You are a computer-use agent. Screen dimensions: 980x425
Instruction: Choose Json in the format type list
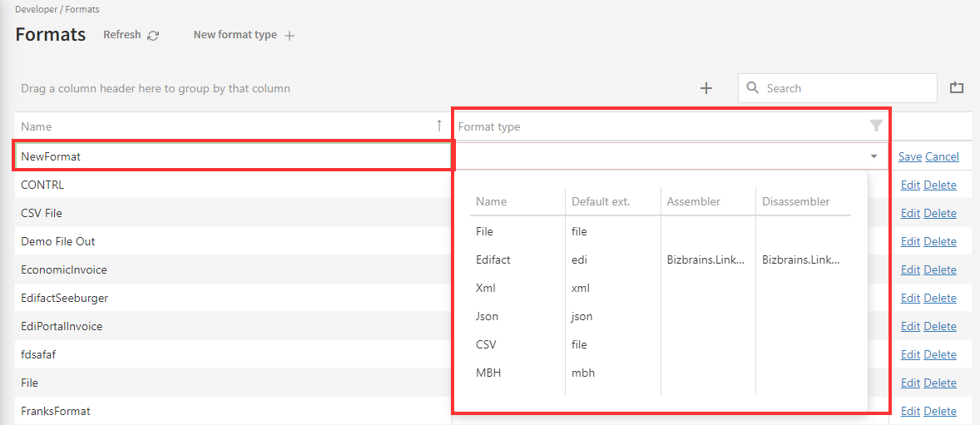[488, 316]
